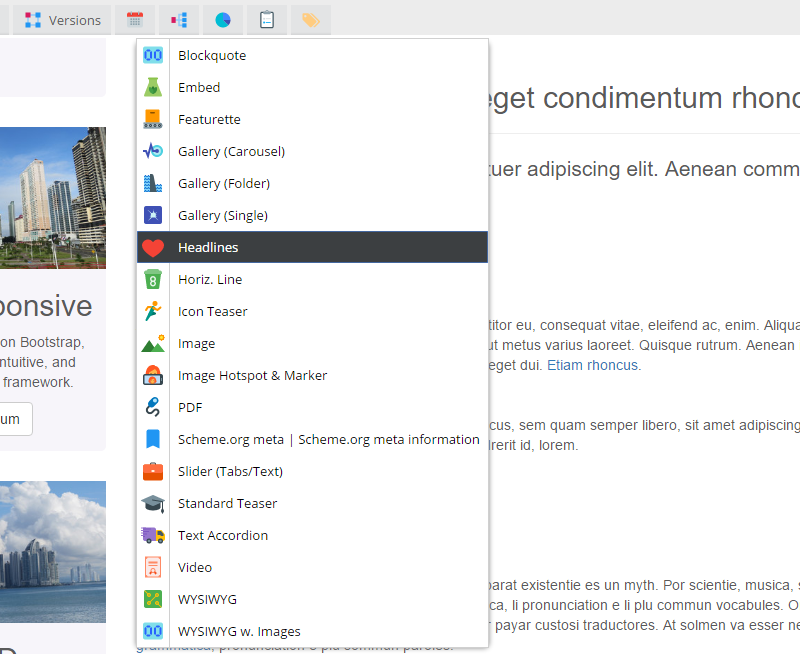Insert a Horiz. Line element
The height and width of the screenshot is (654, 800).
pos(210,279)
